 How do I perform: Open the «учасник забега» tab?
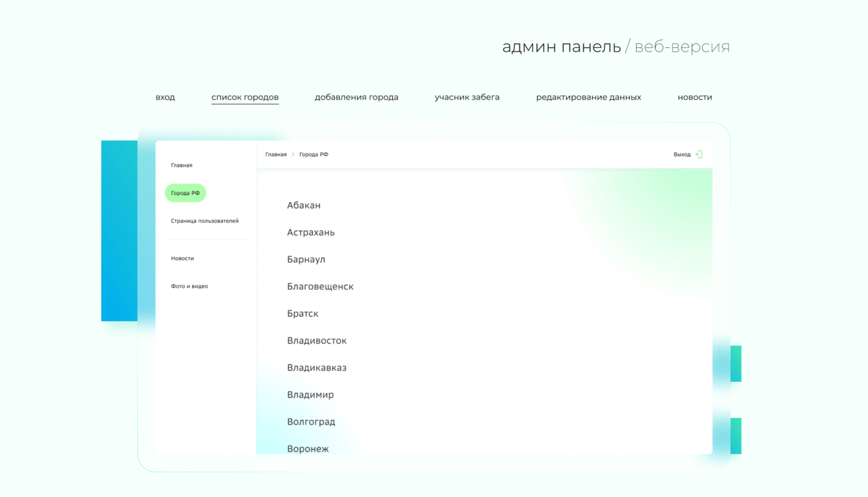(x=467, y=97)
